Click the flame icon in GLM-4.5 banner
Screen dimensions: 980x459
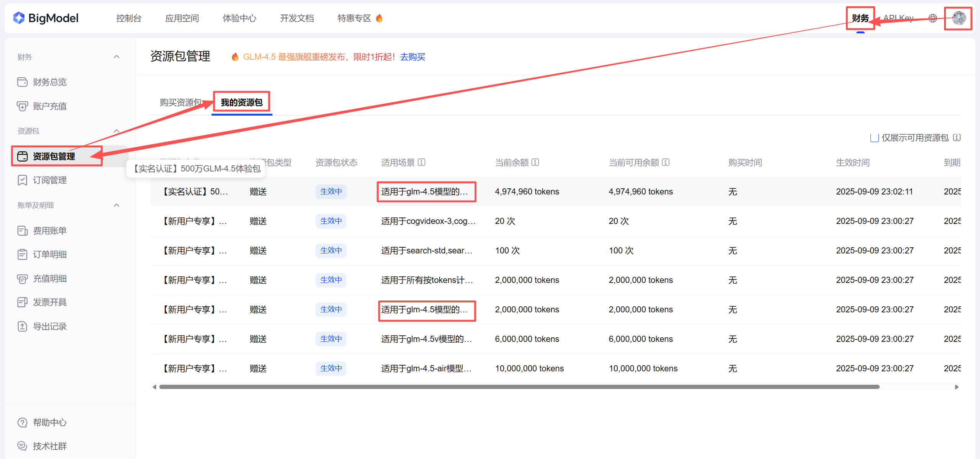tap(235, 57)
